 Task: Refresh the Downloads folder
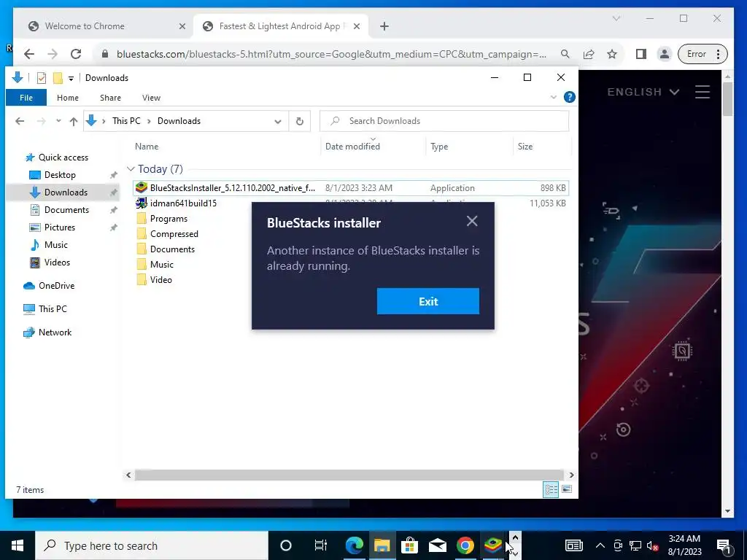(x=300, y=122)
